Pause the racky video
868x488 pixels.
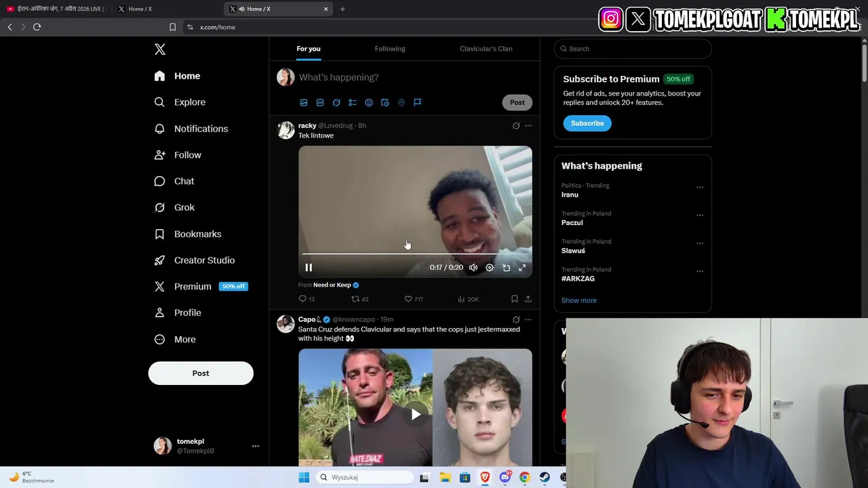[309, 268]
